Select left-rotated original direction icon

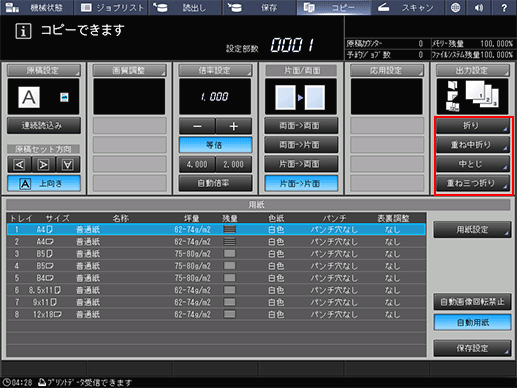click(x=19, y=164)
